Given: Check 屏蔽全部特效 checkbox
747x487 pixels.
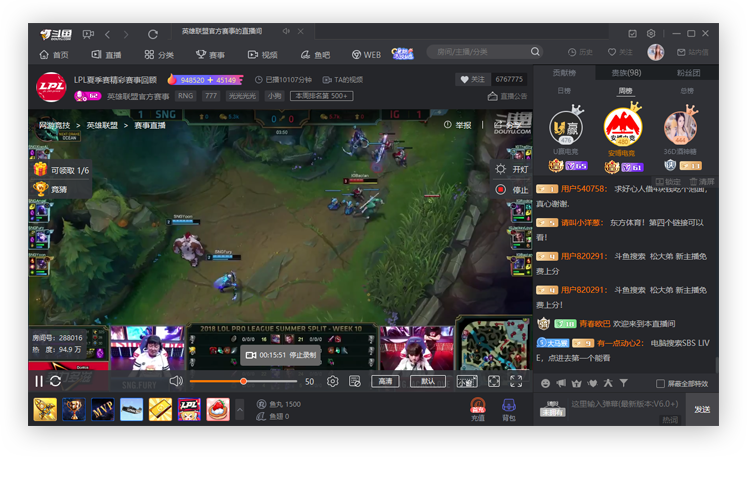Looking at the screenshot, I should pos(660,384).
